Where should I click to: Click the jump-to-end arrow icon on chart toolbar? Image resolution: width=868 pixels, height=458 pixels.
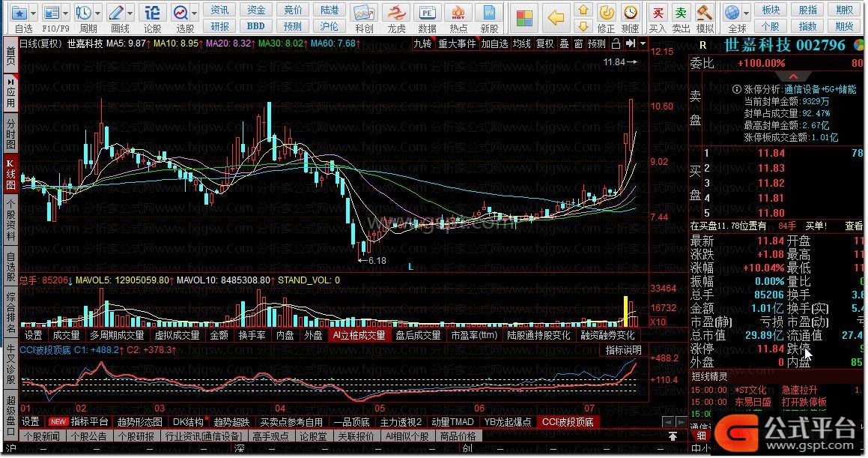click(x=631, y=43)
